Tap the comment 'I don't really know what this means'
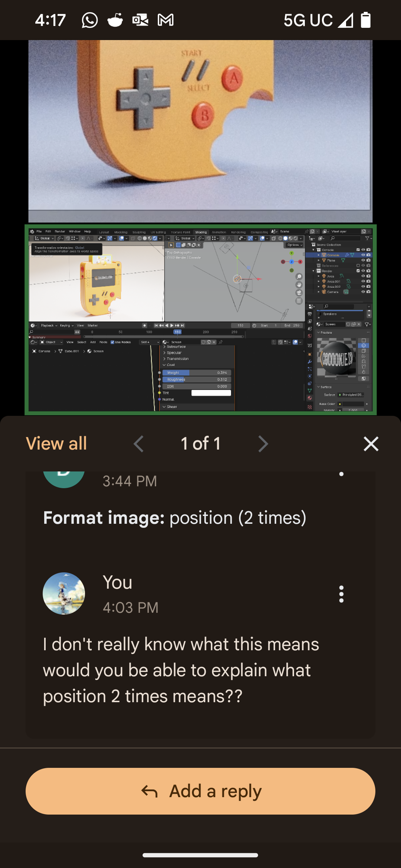This screenshot has width=401, height=868. [181, 670]
